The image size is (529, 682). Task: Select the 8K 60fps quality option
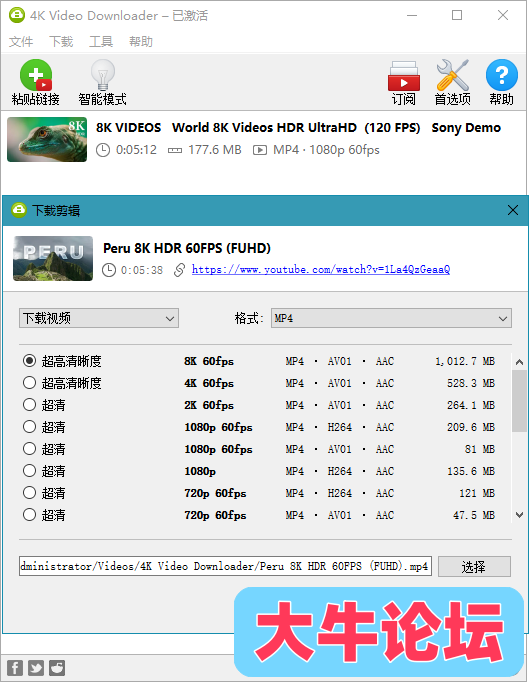29,361
